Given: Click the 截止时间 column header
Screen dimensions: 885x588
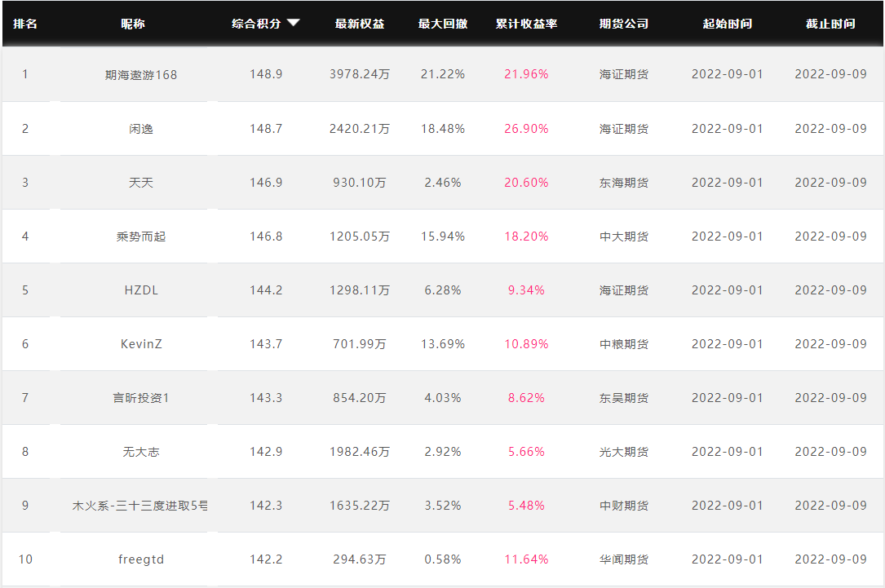Looking at the screenshot, I should 831,24.
